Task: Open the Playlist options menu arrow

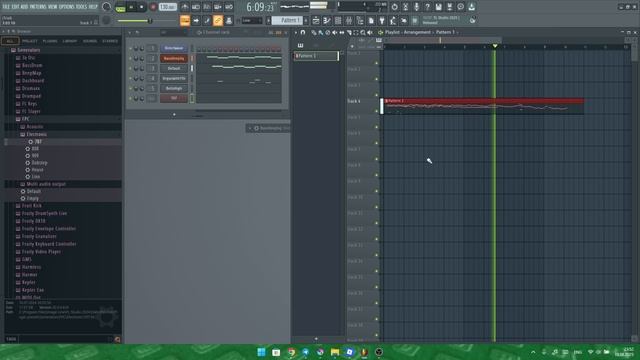Action: (296, 32)
